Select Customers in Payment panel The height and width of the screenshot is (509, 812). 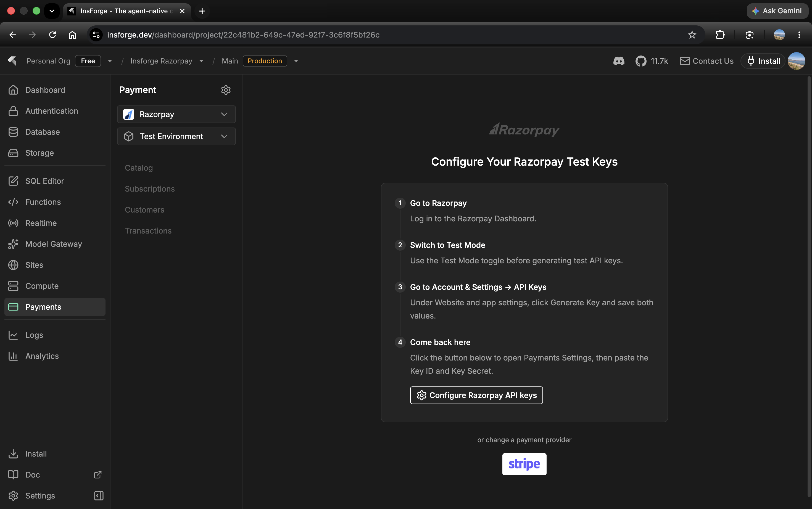point(144,210)
